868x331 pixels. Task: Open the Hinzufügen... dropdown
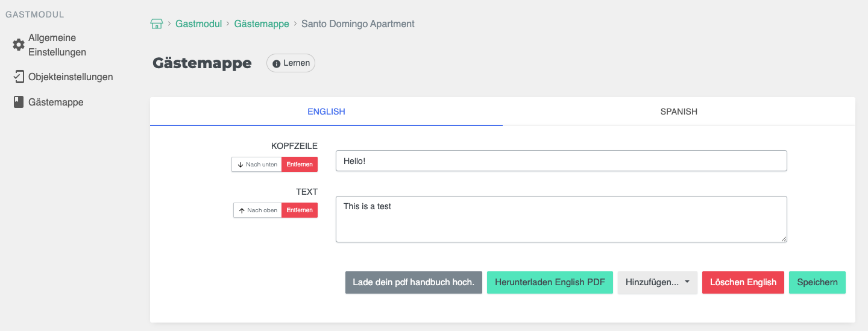pos(657,282)
